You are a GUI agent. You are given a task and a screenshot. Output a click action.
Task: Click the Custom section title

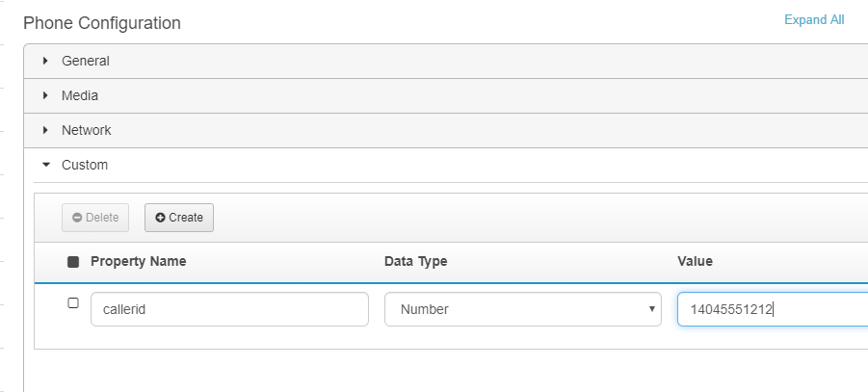(x=85, y=165)
